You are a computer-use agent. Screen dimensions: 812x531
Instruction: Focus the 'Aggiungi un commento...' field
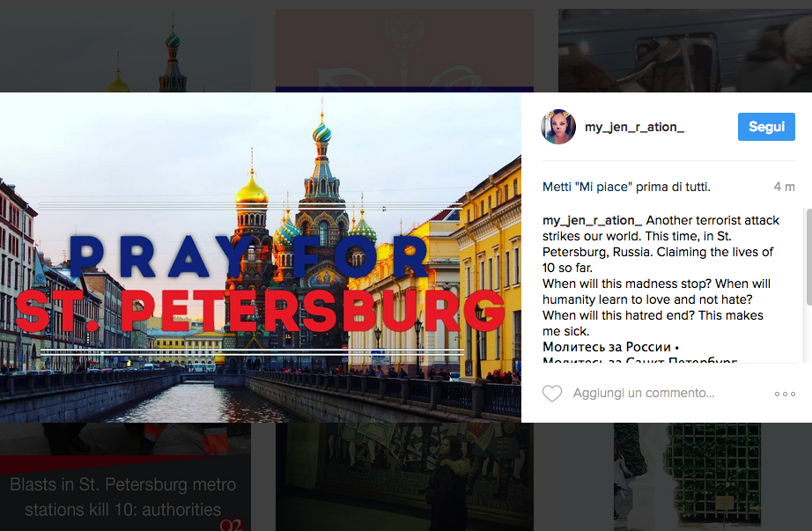(644, 394)
